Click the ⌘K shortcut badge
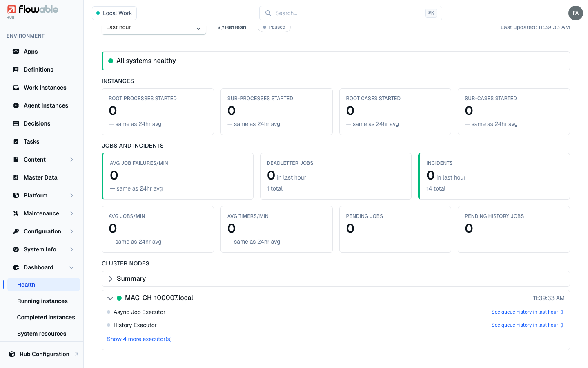This screenshot has width=588, height=368. pos(431,13)
